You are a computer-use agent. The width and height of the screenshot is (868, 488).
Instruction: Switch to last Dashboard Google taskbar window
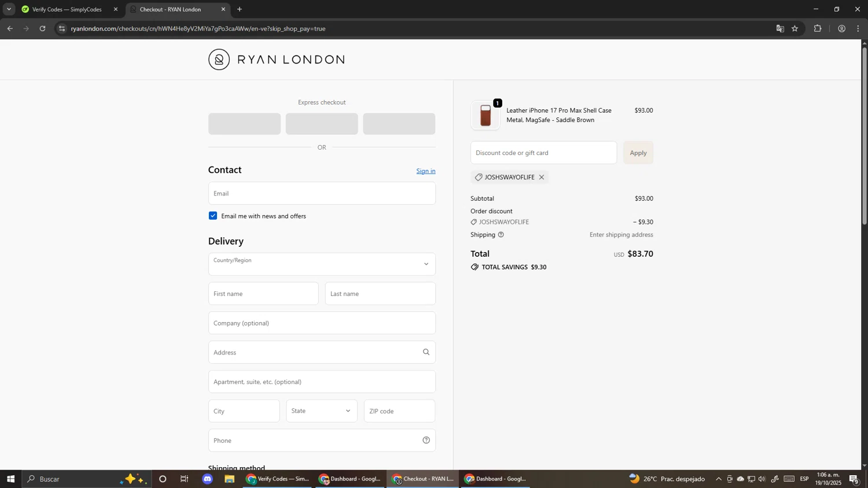click(x=495, y=479)
